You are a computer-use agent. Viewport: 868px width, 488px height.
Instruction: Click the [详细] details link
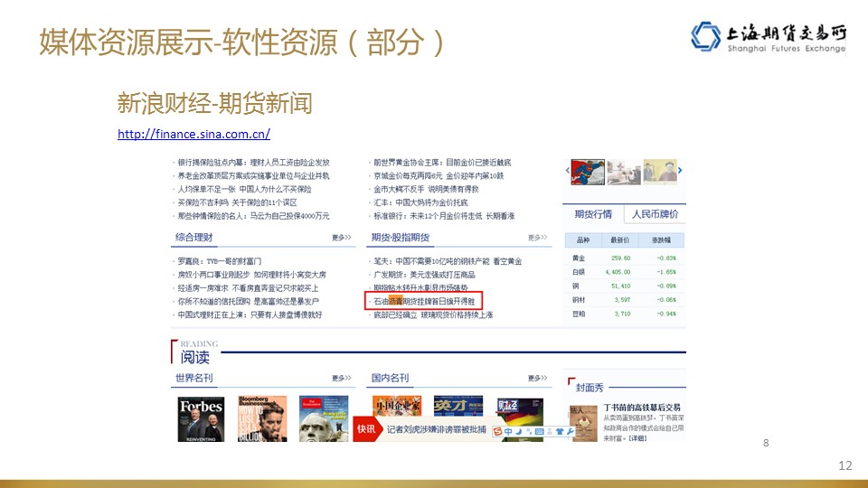coord(637,438)
